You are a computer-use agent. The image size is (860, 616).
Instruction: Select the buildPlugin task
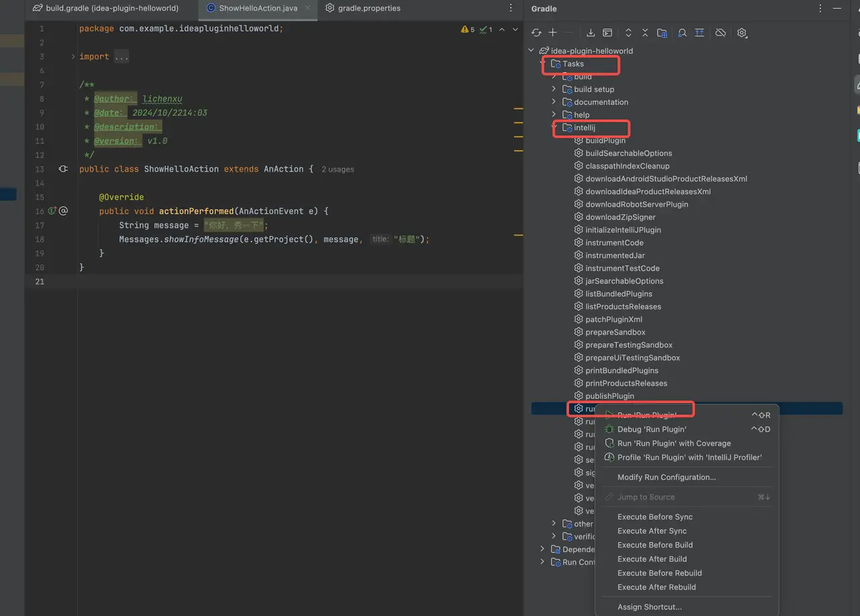point(605,140)
